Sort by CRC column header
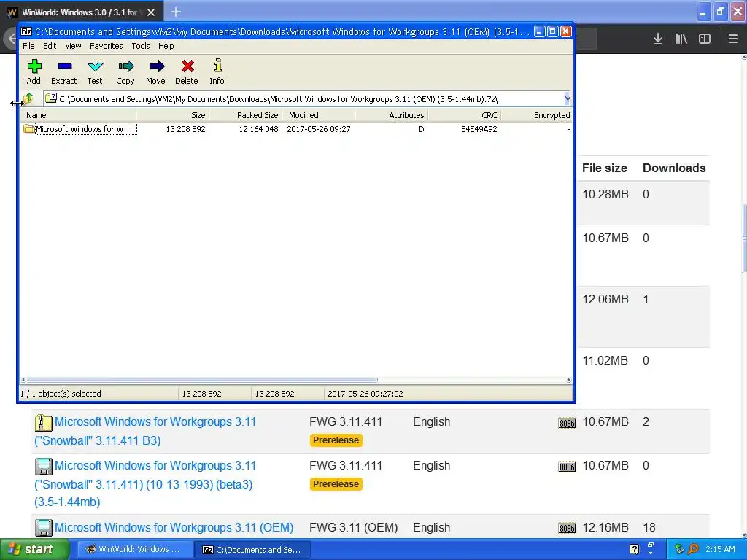The width and height of the screenshot is (747, 560). [x=465, y=115]
